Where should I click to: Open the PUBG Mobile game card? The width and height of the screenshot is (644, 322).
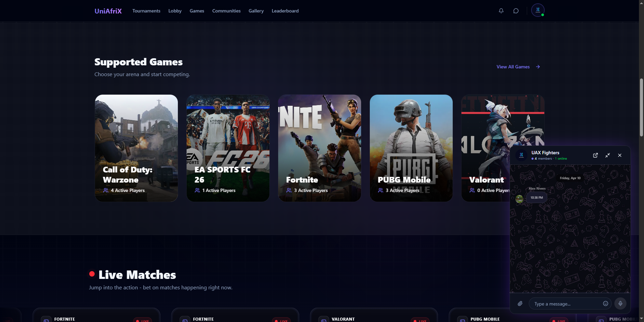tap(411, 148)
